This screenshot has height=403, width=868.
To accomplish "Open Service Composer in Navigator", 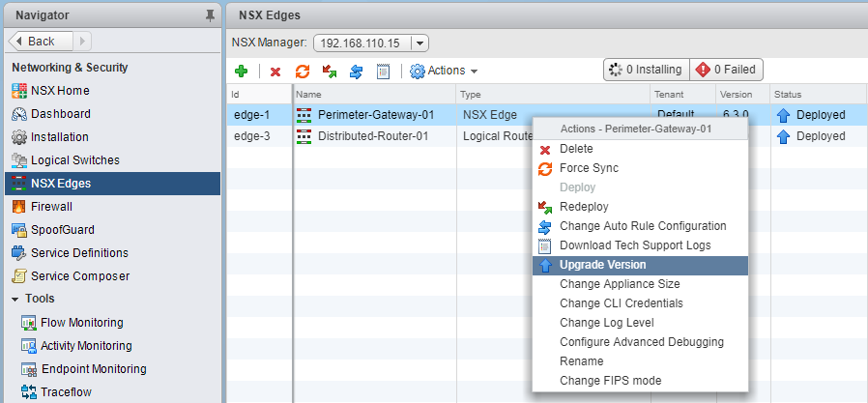I will [112, 275].
